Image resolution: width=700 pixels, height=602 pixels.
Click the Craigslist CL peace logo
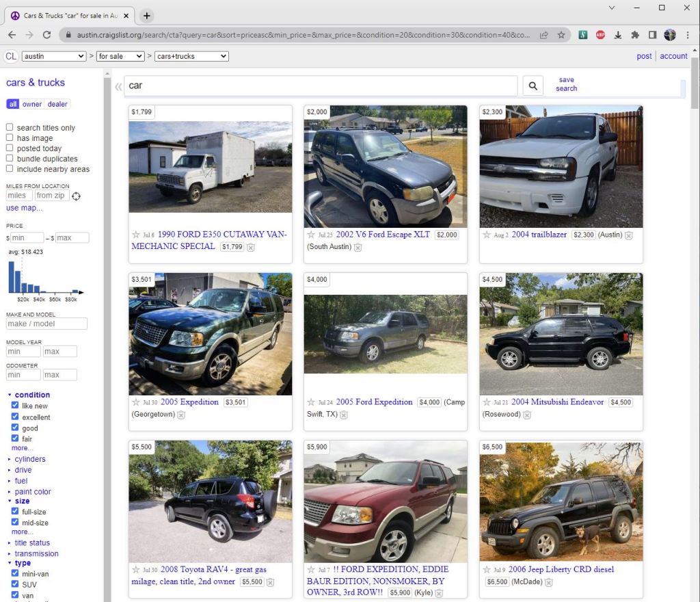[11, 57]
